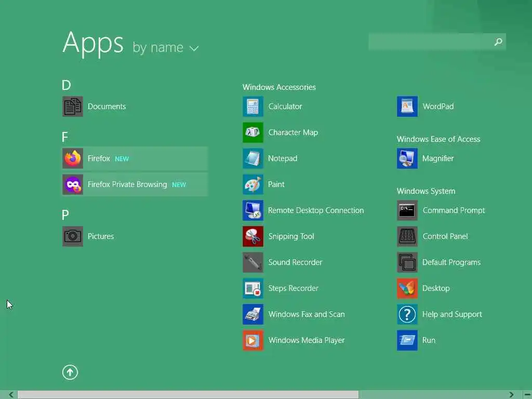The image size is (532, 399).
Task: Click the 'Pictures' label
Action: tap(100, 236)
